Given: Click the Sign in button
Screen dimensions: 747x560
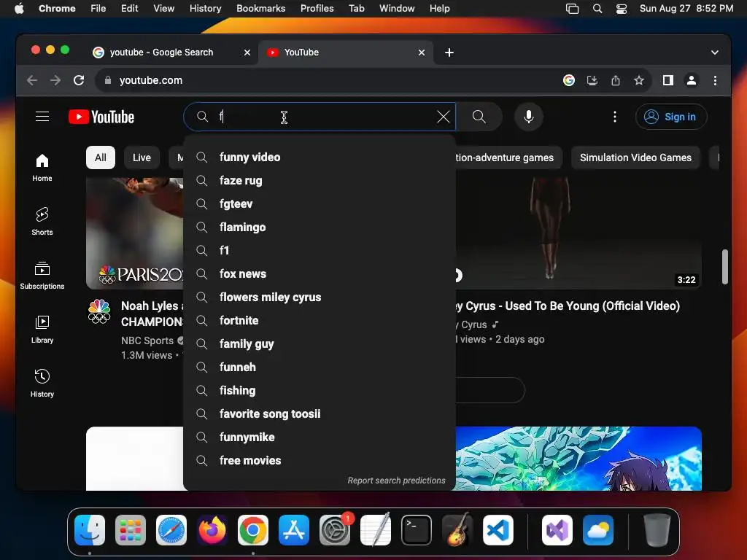Looking at the screenshot, I should tap(671, 117).
